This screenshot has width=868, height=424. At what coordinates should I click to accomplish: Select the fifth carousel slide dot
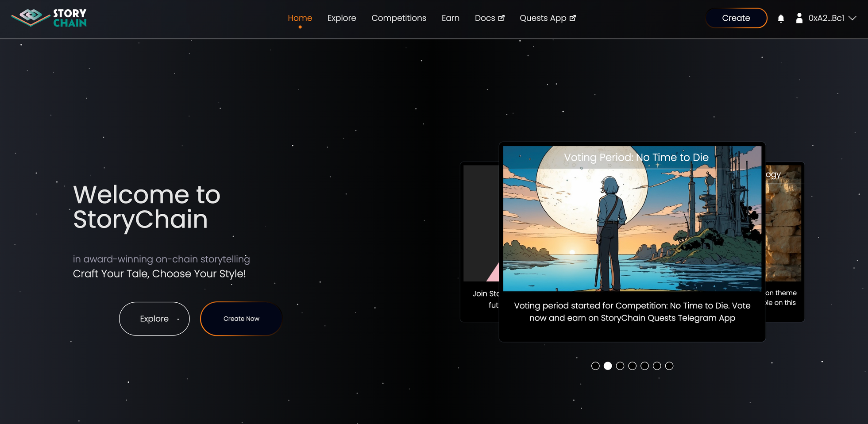point(644,366)
